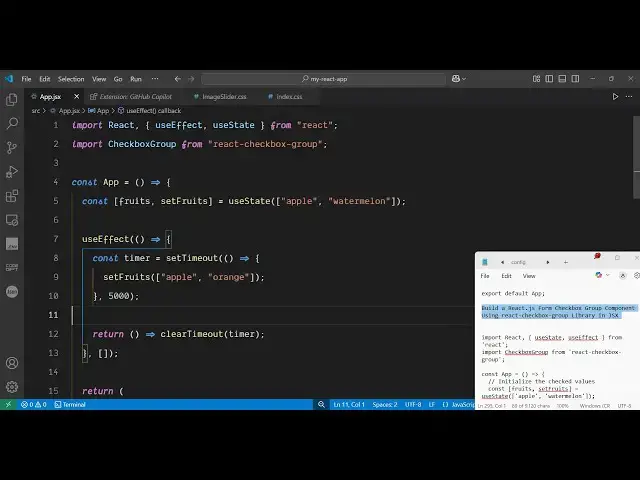Click the zoom magnifier in status bar

pyautogui.click(x=322, y=404)
